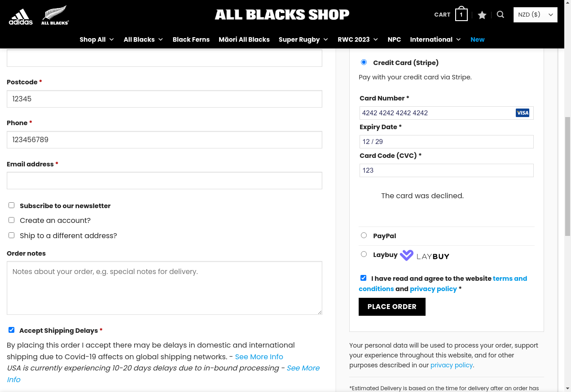Uncheck Accept Shipping Delays checkbox

pyautogui.click(x=12, y=330)
